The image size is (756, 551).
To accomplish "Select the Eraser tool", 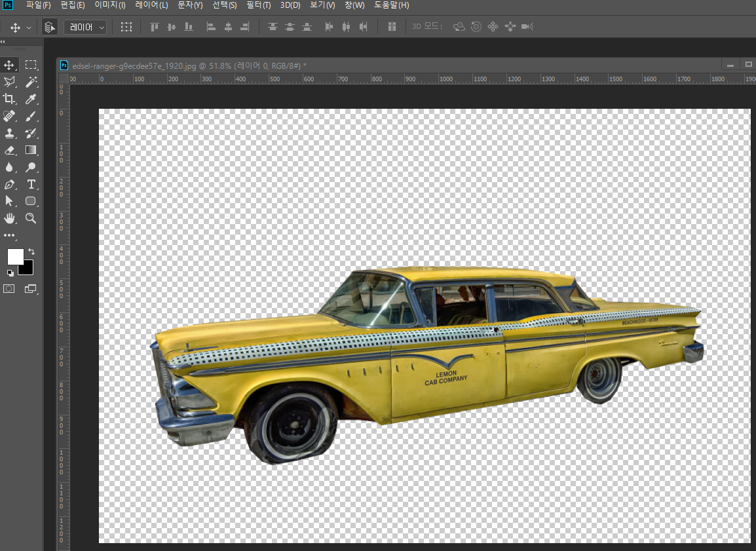I will tap(9, 150).
